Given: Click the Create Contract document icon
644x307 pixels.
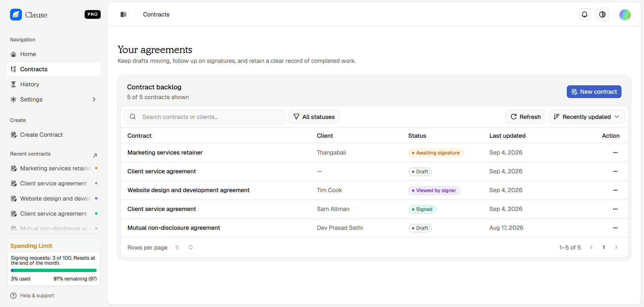Looking at the screenshot, I should tap(13, 135).
